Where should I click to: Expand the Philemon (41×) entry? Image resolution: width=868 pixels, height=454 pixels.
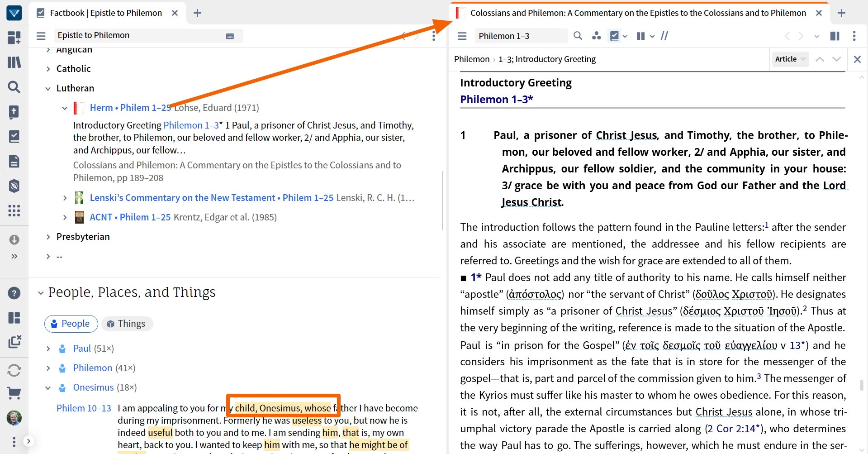coord(48,368)
